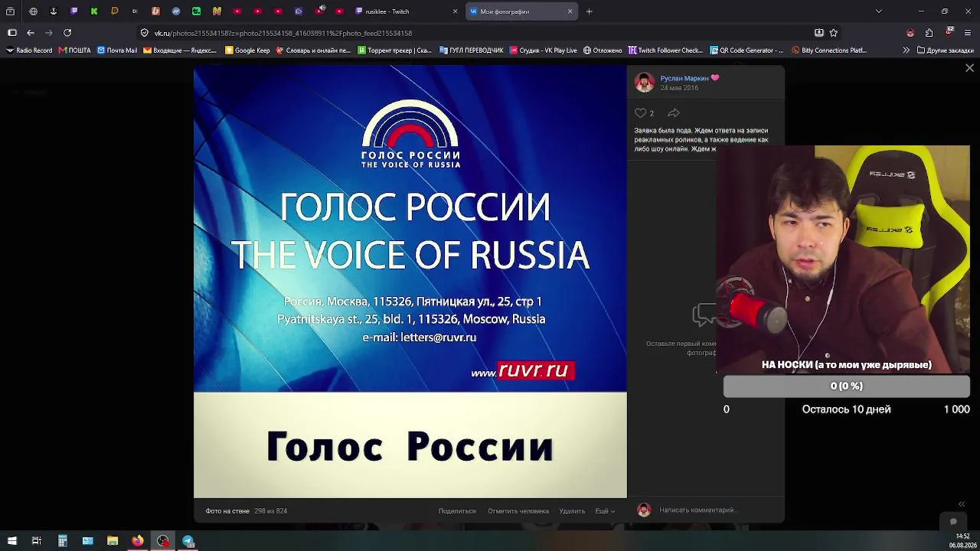Click the НА НОСКИ donation goal progress bar

pyautogui.click(x=846, y=386)
